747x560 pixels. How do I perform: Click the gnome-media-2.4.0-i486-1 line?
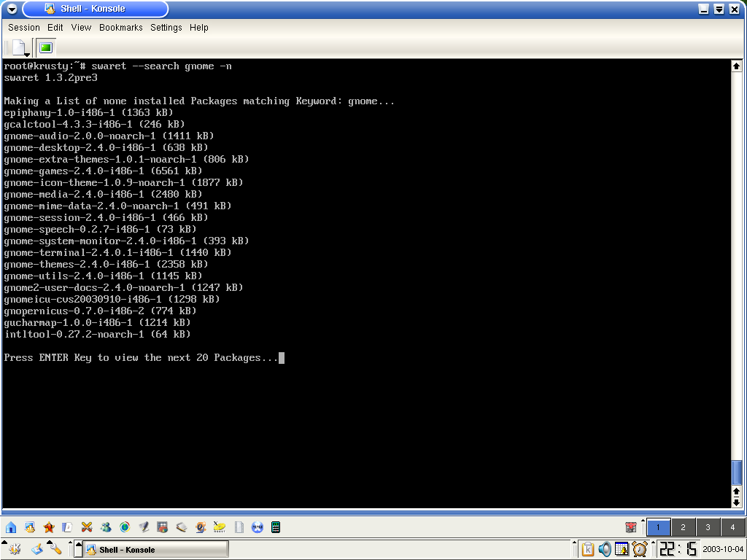pyautogui.click(x=104, y=194)
